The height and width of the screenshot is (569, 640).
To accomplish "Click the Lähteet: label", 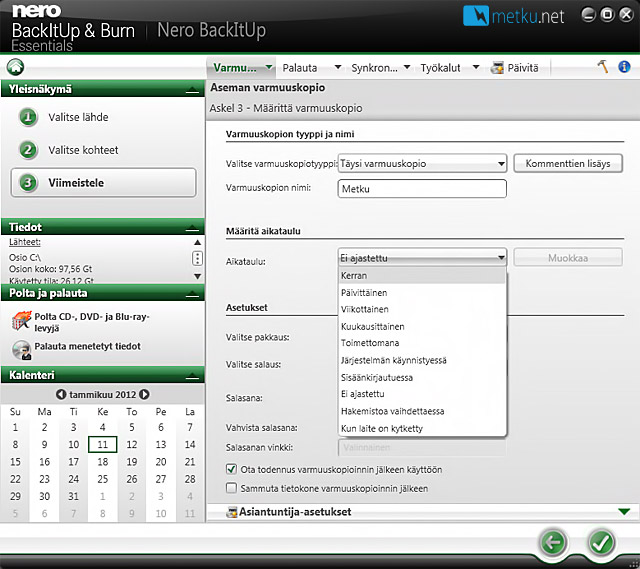I will click(x=25, y=242).
